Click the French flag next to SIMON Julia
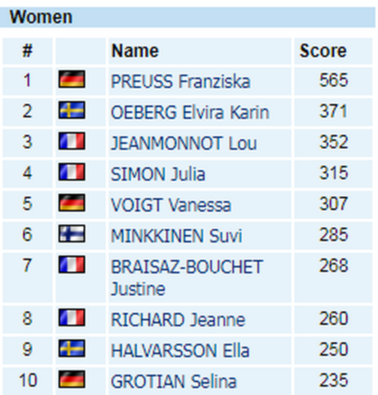378x395 pixels. (72, 172)
